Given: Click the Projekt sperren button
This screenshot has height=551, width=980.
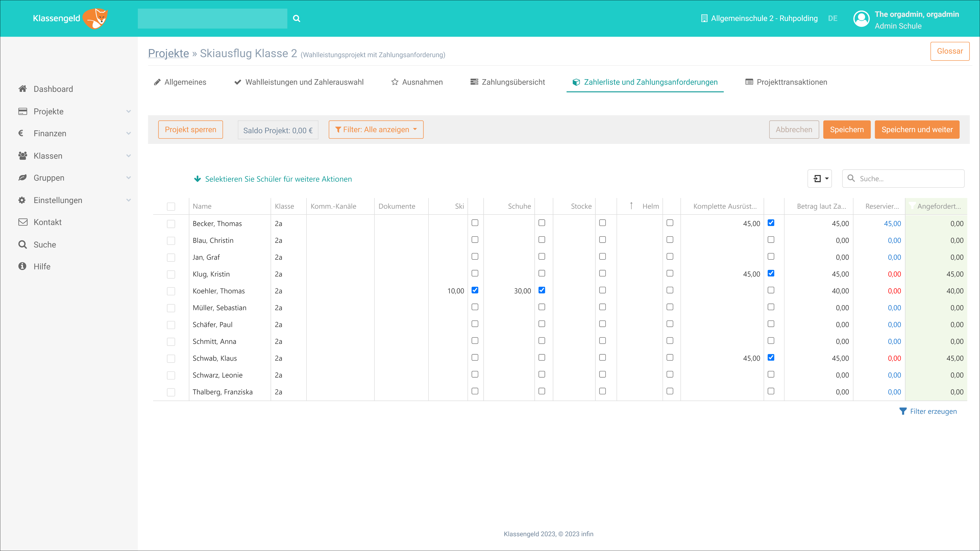Looking at the screenshot, I should (x=191, y=130).
